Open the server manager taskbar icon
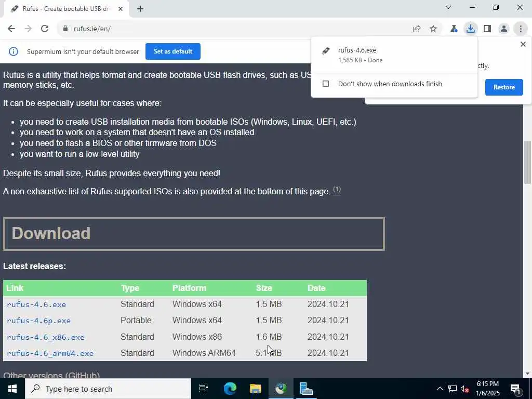 point(306,389)
